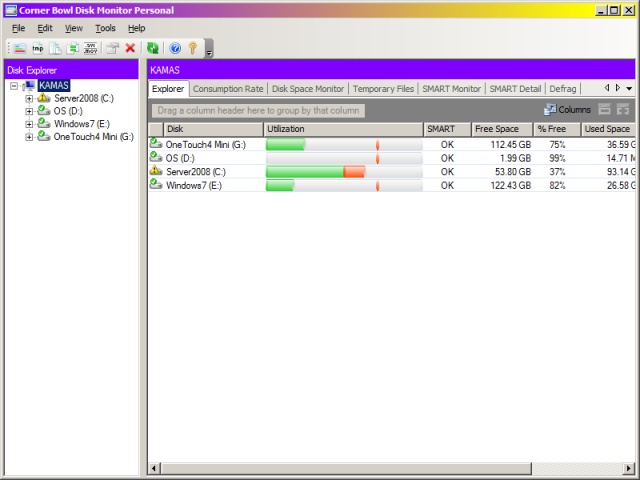Click the disk space chart toolbar icon

[20, 48]
